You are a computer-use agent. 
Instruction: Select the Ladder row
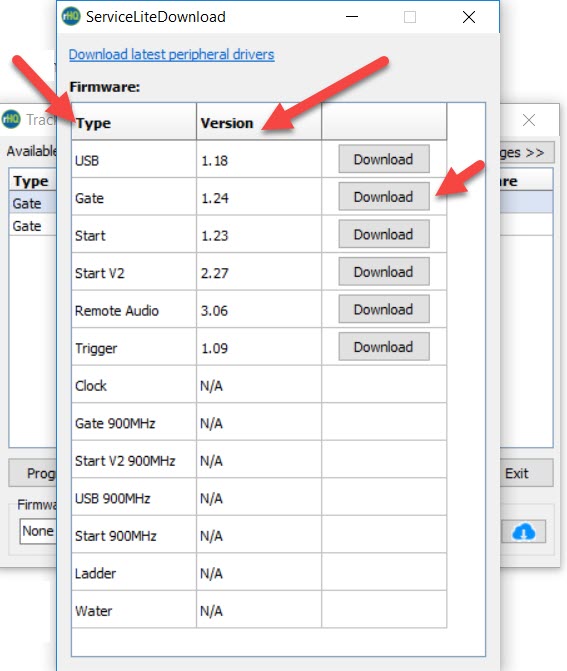pos(259,573)
